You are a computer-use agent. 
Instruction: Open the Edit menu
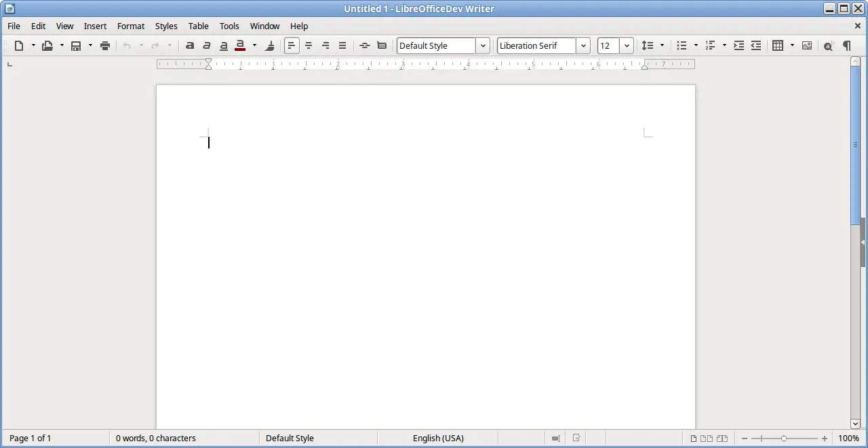click(39, 26)
